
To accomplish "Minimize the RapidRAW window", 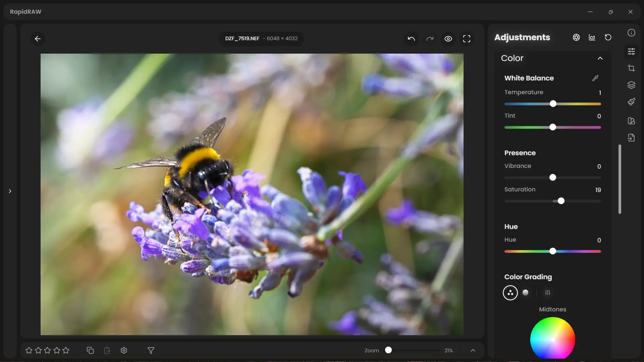I will 590,12.
